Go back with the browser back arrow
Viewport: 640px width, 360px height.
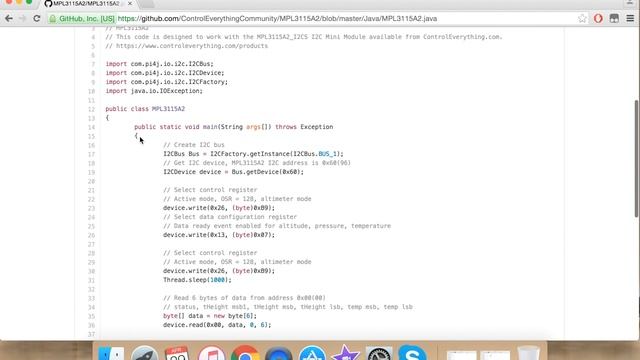coord(9,18)
